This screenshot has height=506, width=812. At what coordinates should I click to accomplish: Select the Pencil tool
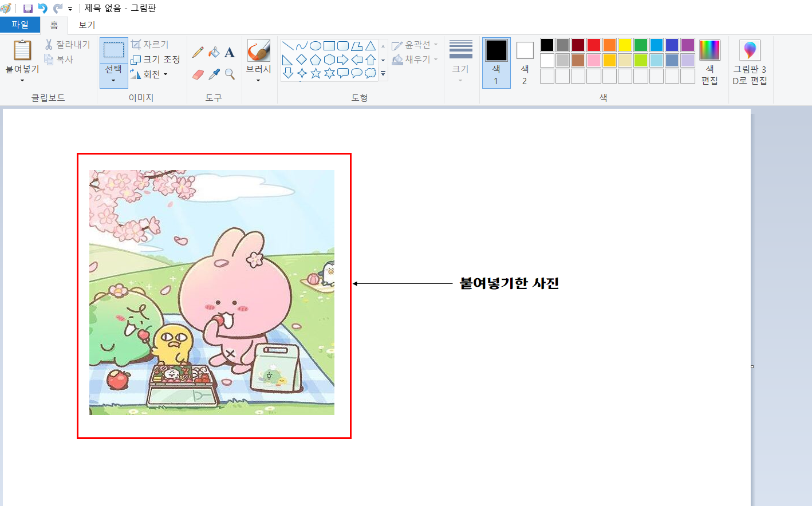tap(198, 52)
